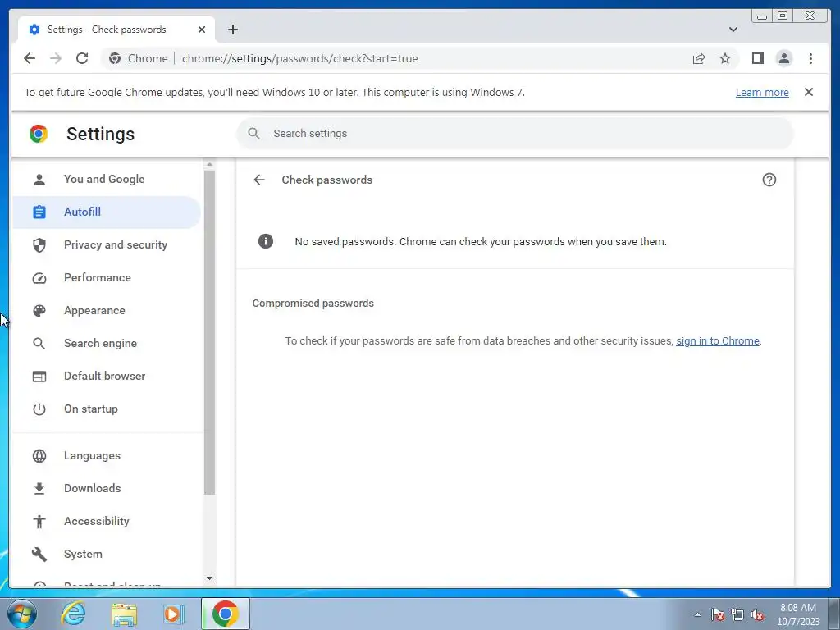Open Windows Media Player from taskbar

click(x=173, y=614)
